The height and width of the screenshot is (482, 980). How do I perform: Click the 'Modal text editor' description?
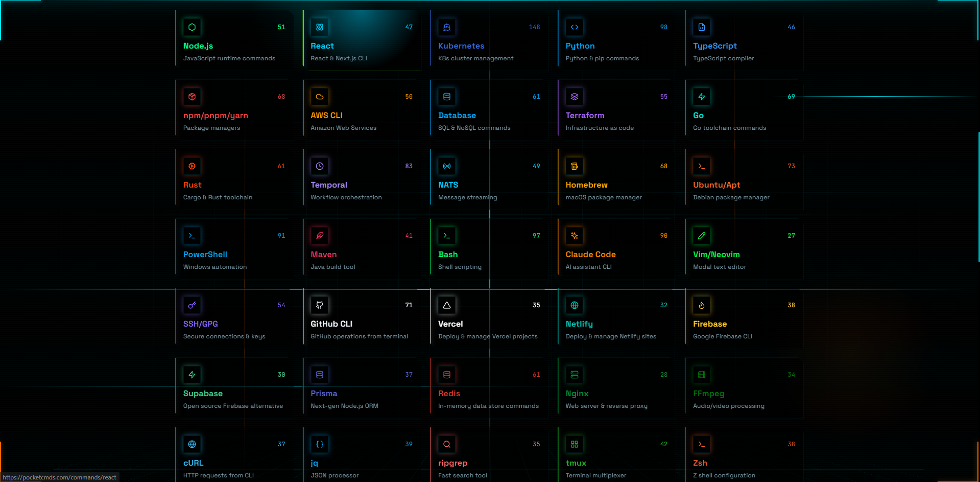click(720, 267)
